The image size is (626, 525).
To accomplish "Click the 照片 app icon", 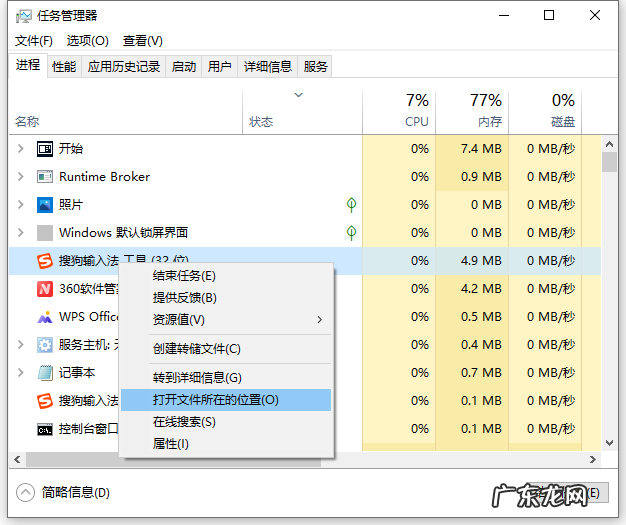I will (45, 205).
